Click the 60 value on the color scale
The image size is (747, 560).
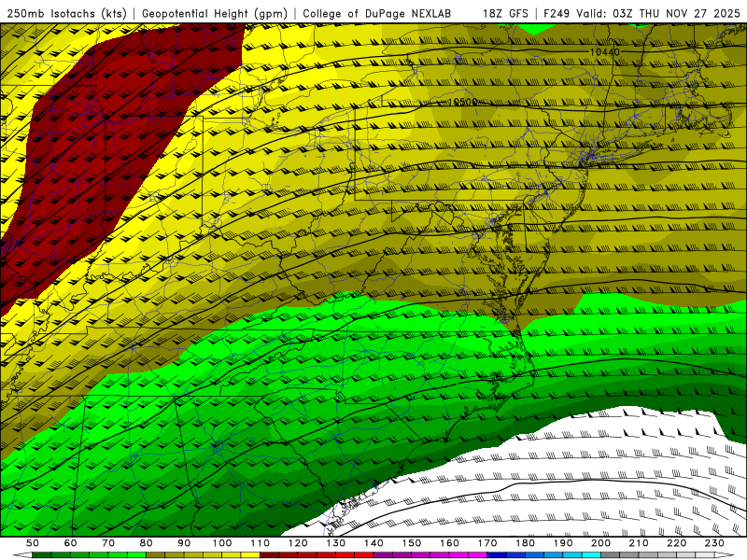coord(71,543)
